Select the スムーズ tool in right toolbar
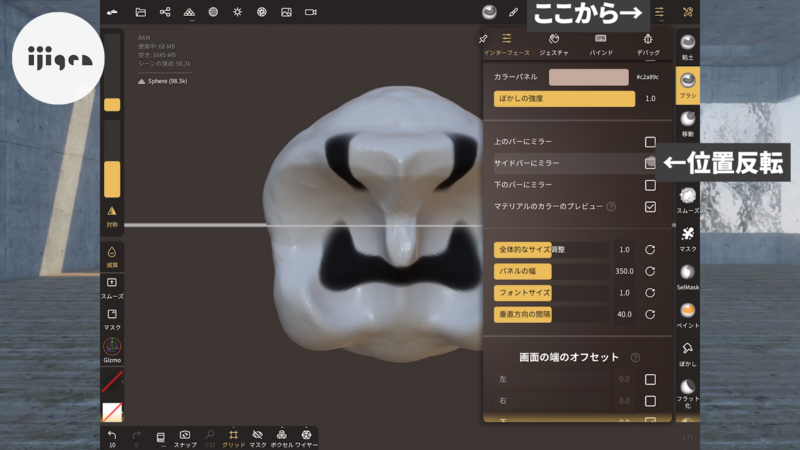The height and width of the screenshot is (450, 800). [688, 200]
